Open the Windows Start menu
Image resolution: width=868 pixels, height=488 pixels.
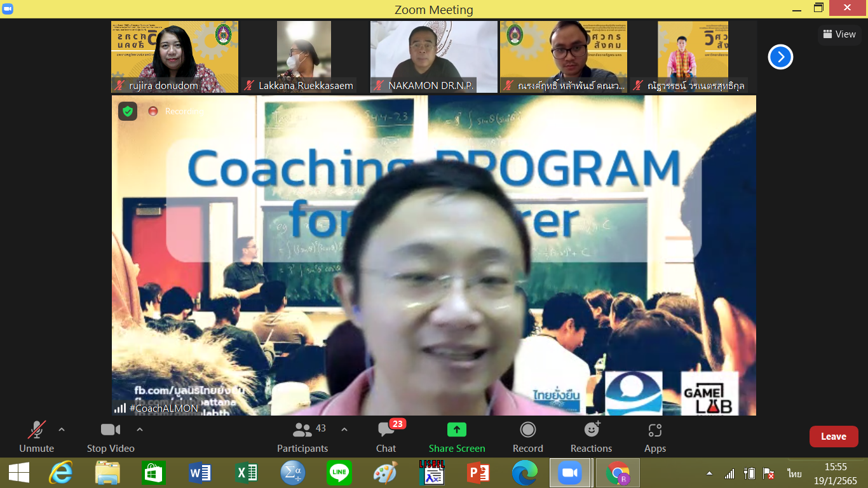point(19,473)
